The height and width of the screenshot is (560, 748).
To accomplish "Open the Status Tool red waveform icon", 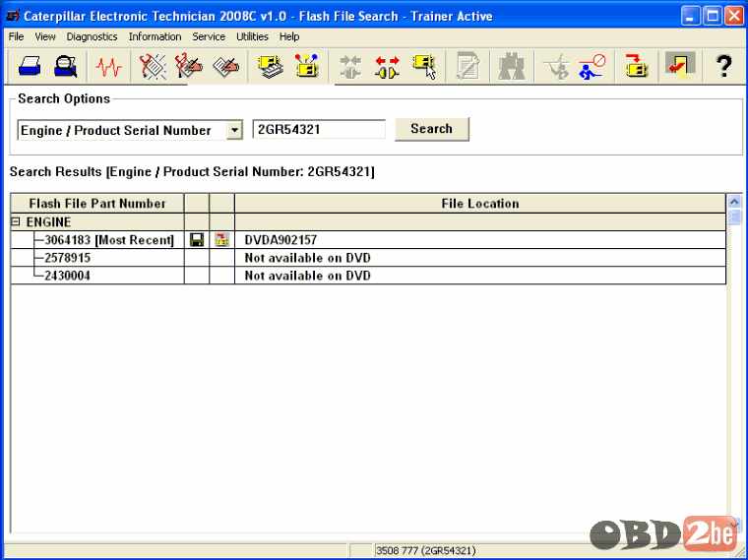I will (x=108, y=66).
